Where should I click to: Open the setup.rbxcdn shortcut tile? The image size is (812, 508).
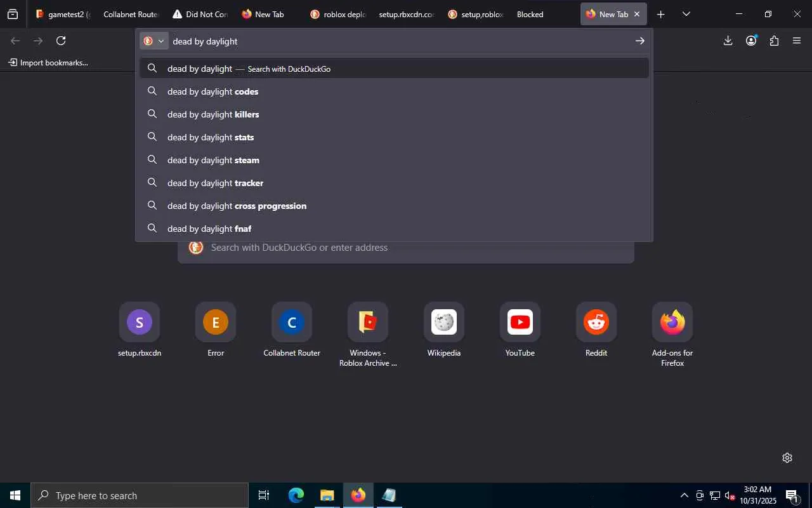tap(140, 330)
